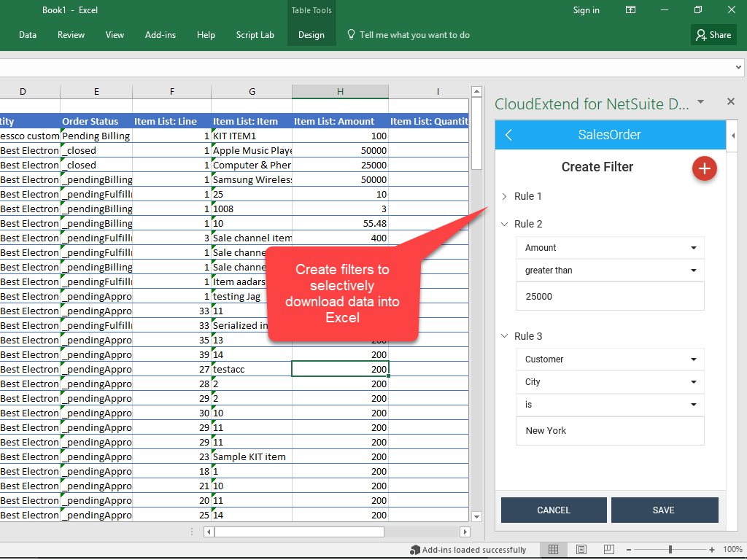Open the Add-ins ribbon tab
Viewport: 747px width, 560px height.
coord(160,35)
